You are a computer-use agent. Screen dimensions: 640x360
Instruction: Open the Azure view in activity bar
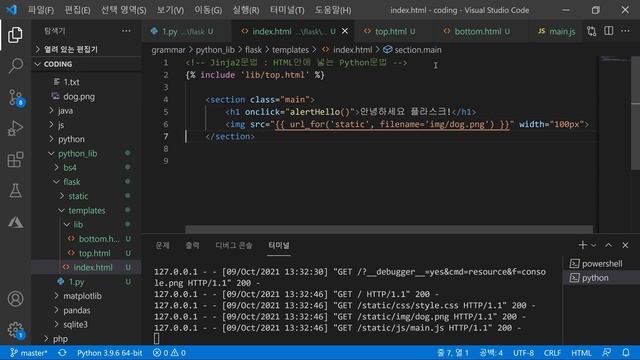click(15, 222)
